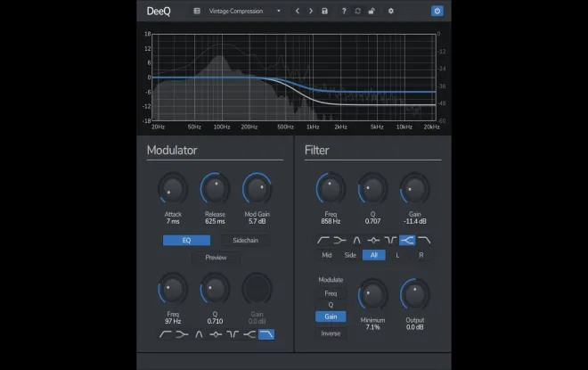Adjust the Modulator Freq knob at 97 Hz
The image size is (588, 370).
click(x=173, y=290)
